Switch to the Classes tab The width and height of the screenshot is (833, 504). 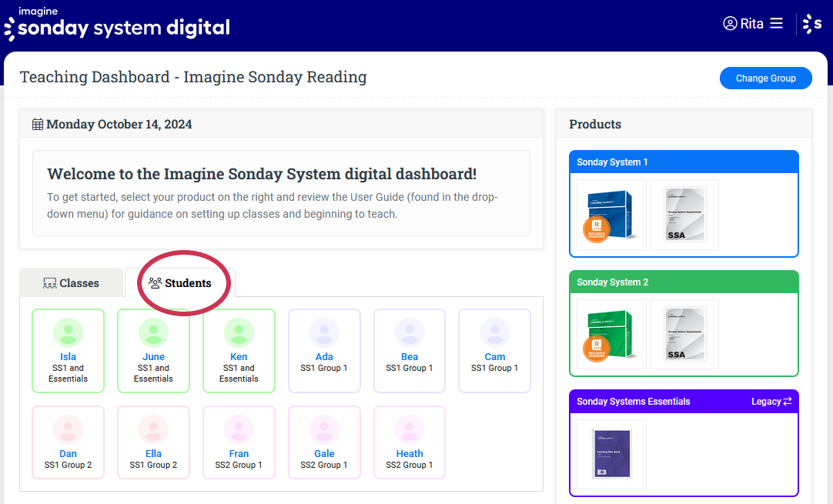[71, 283]
